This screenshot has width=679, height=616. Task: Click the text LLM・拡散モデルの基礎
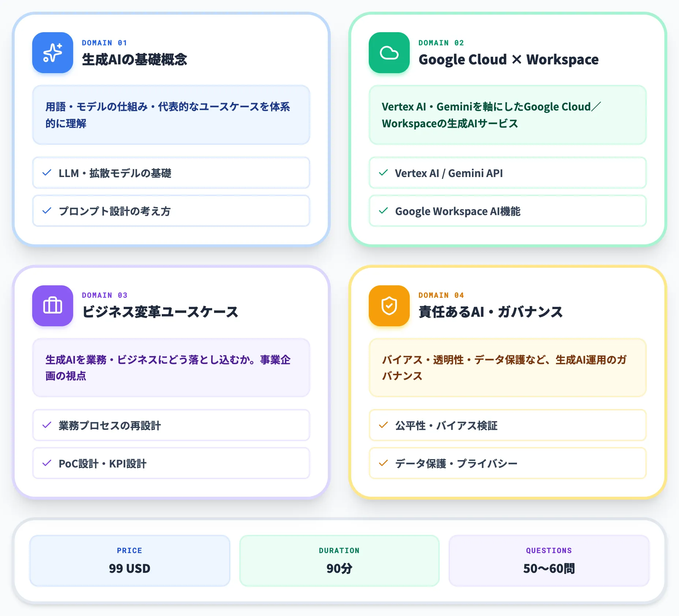tap(115, 173)
